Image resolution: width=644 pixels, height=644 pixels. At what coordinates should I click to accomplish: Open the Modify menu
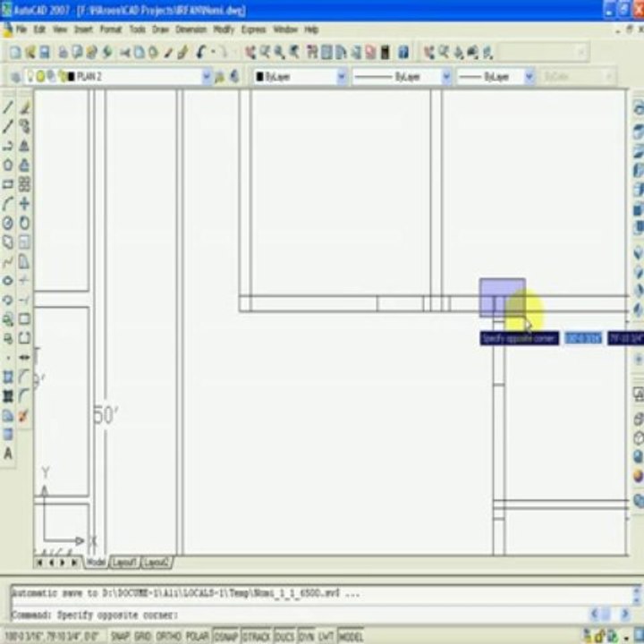[x=224, y=30]
